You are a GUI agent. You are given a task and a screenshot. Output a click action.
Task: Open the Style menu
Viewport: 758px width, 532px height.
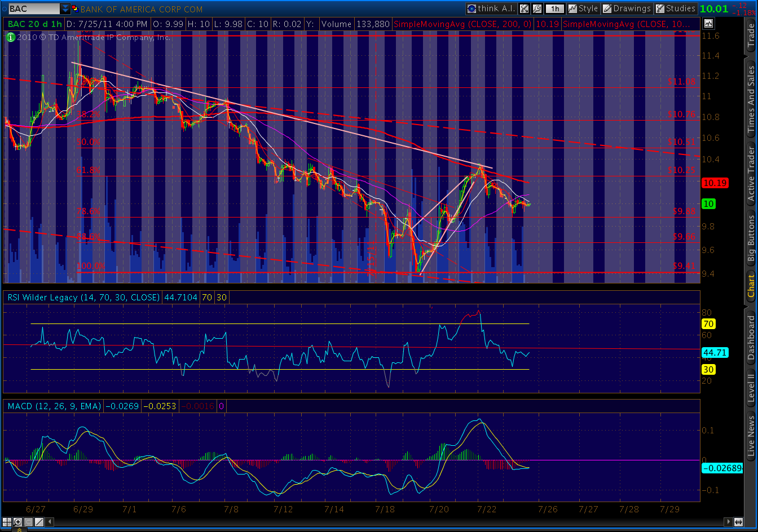pos(583,8)
